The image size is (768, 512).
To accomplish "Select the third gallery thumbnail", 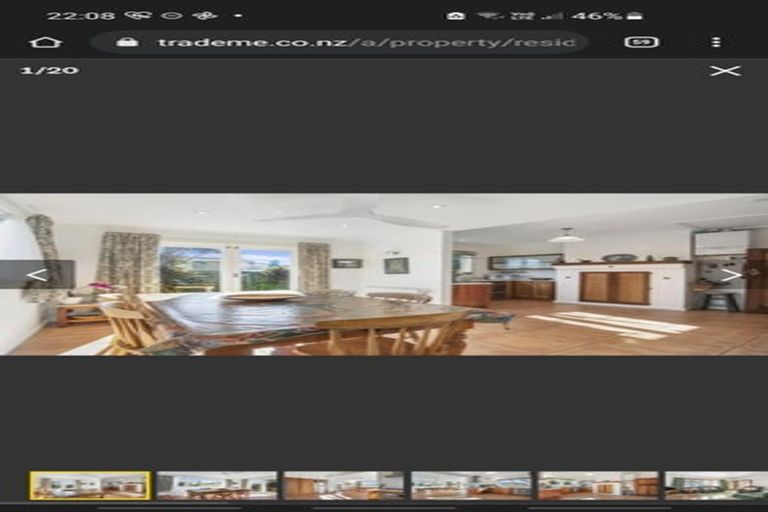I will pyautogui.click(x=344, y=486).
